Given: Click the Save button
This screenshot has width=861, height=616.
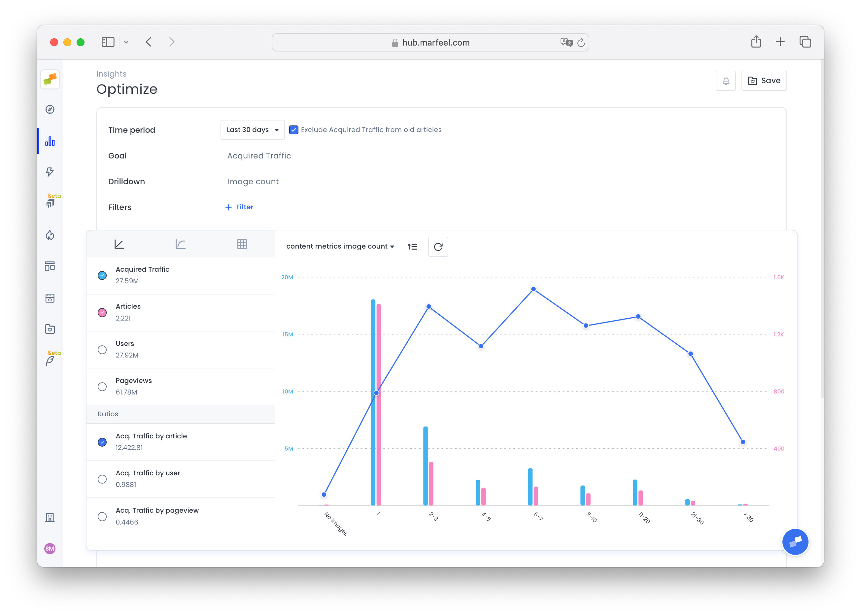Looking at the screenshot, I should (x=764, y=81).
